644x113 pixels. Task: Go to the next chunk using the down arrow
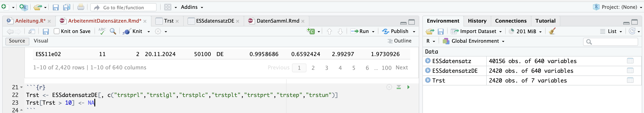click(340, 32)
